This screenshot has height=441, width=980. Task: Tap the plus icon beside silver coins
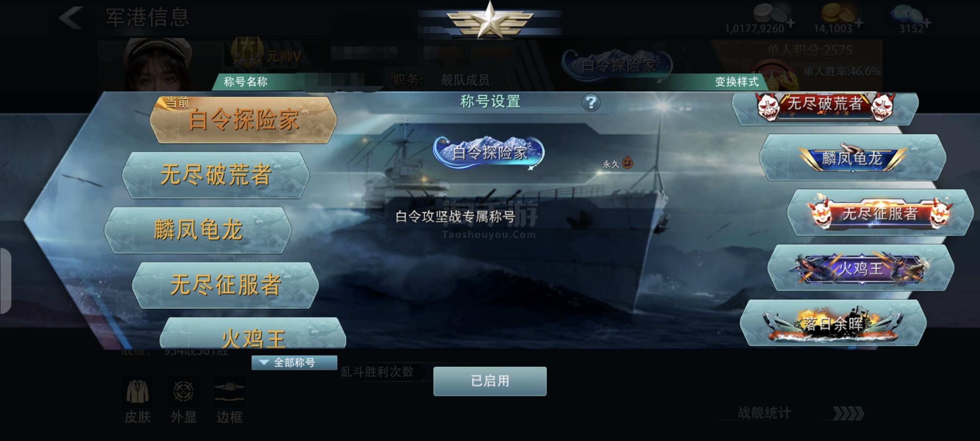[791, 23]
